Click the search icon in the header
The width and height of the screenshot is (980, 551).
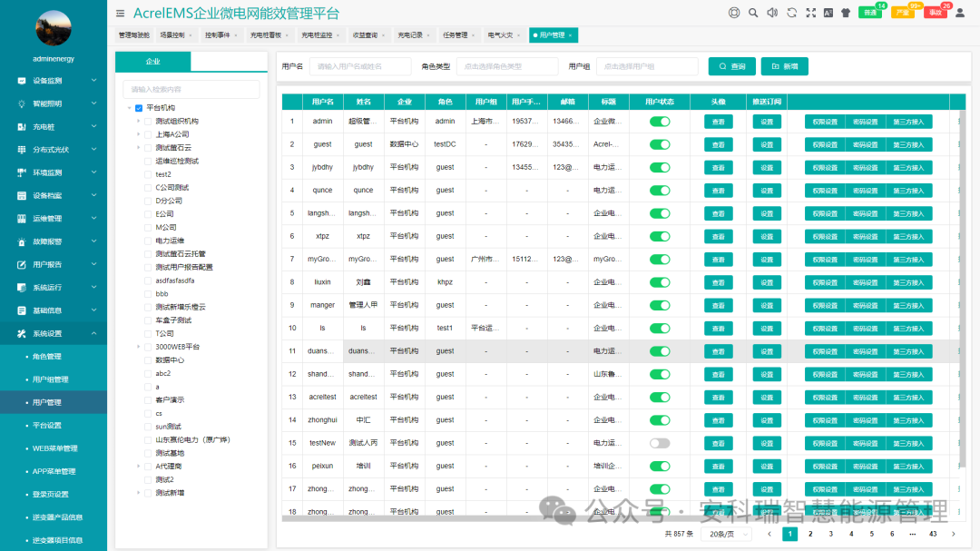click(753, 13)
